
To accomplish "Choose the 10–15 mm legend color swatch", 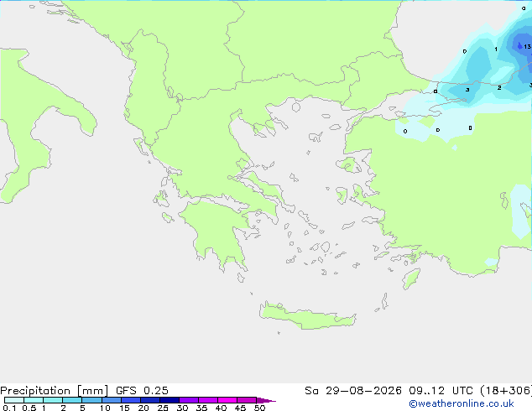I will click(111, 400).
